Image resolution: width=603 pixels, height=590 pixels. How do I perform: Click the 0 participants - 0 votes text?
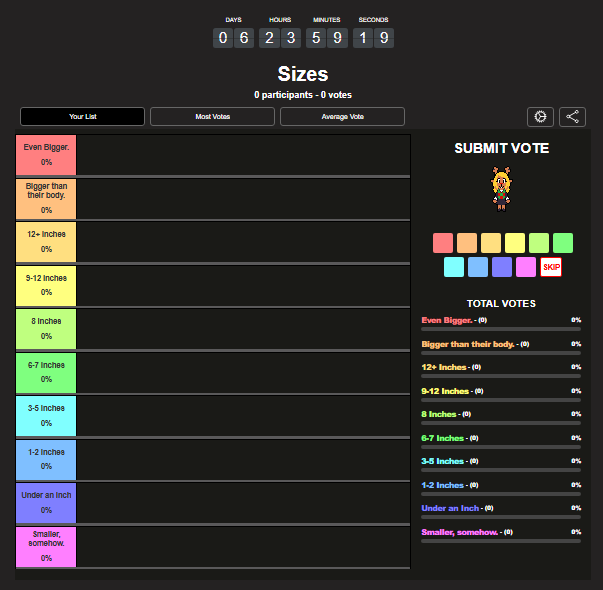[303, 95]
